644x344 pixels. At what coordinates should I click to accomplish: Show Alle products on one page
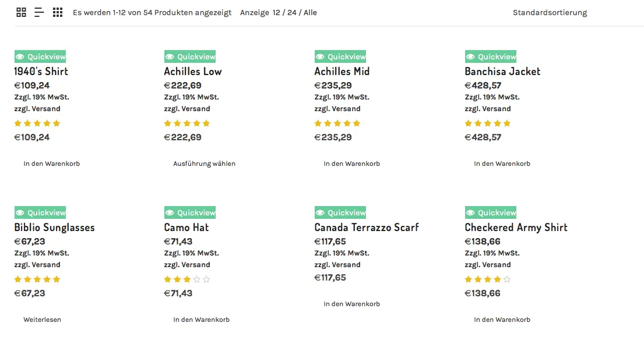[310, 13]
